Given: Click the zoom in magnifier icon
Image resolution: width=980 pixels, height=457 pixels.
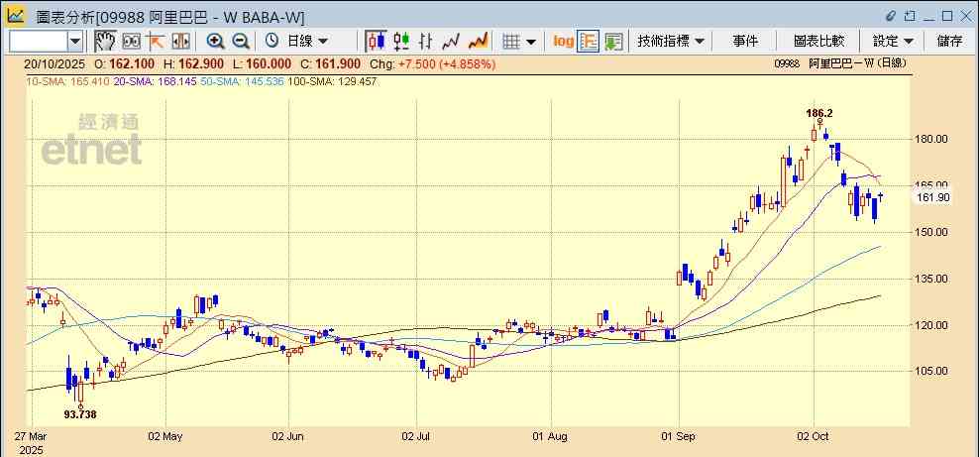Looking at the screenshot, I should (215, 41).
